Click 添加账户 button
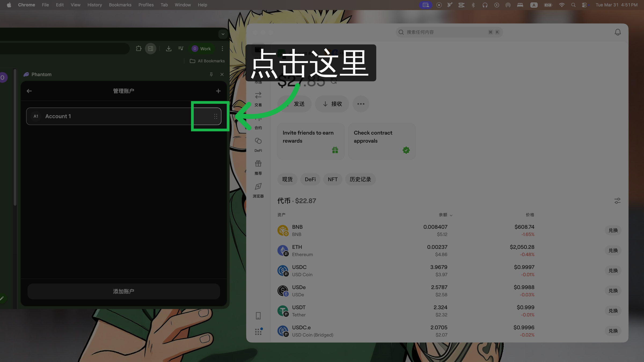 [x=124, y=291]
